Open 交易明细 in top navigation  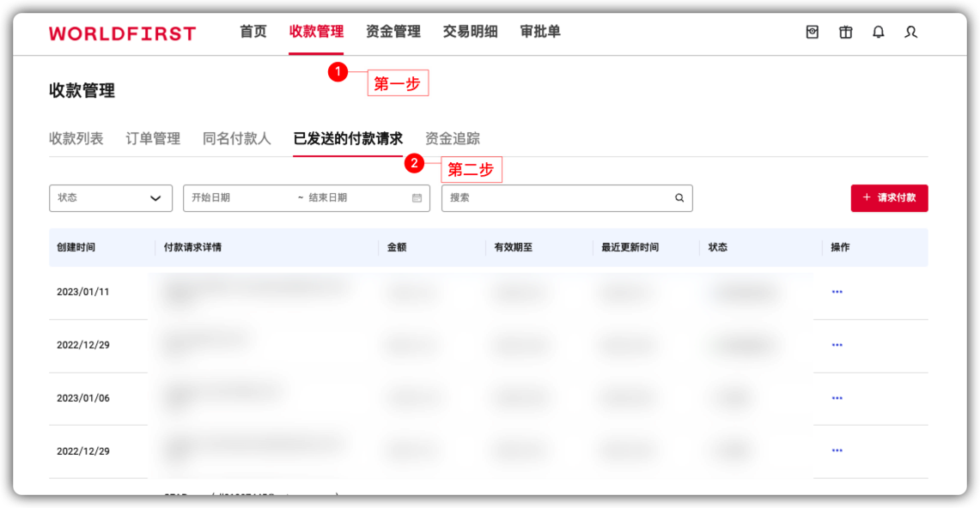click(470, 32)
